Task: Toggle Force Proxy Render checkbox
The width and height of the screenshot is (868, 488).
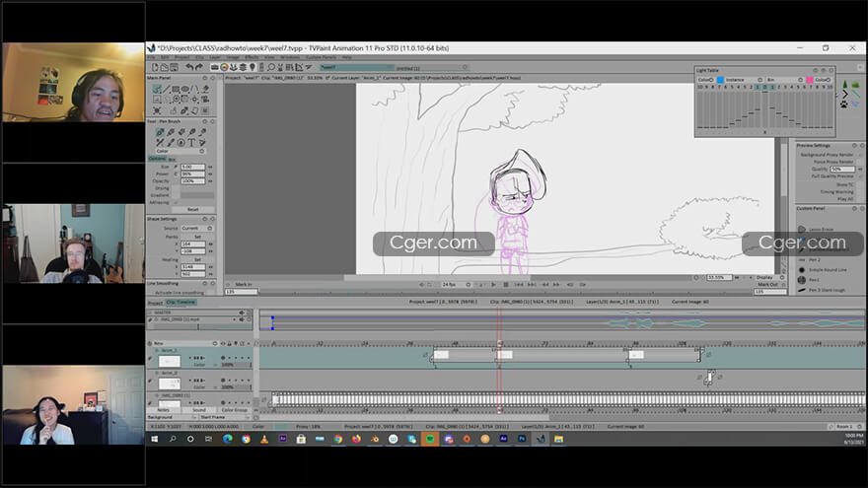Action: pos(861,162)
